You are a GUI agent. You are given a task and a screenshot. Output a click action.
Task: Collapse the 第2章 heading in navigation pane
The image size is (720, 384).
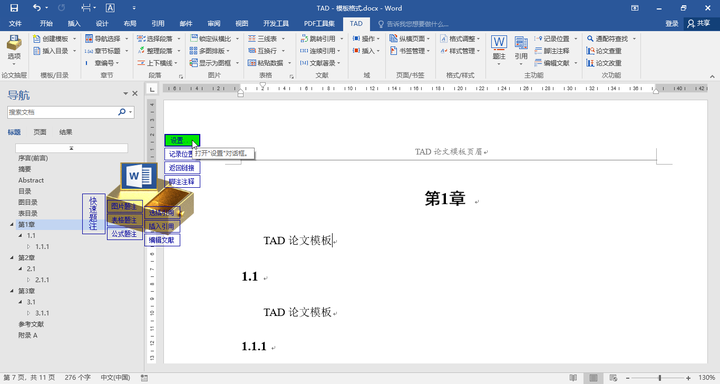point(12,258)
